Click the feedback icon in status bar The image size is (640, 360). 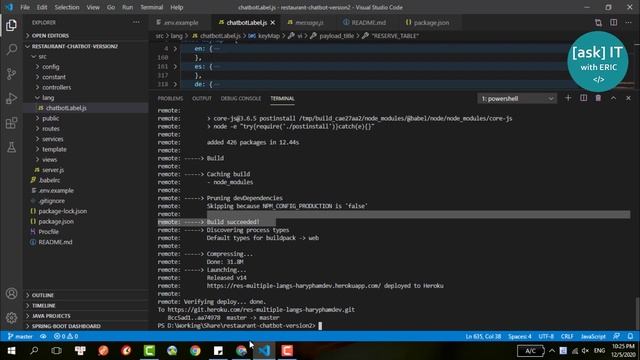tap(616, 336)
